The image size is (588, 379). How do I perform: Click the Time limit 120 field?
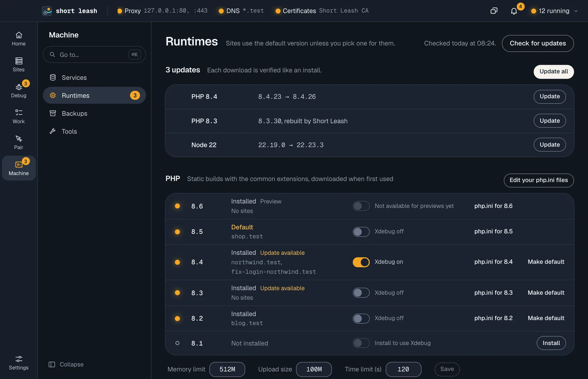pos(403,369)
